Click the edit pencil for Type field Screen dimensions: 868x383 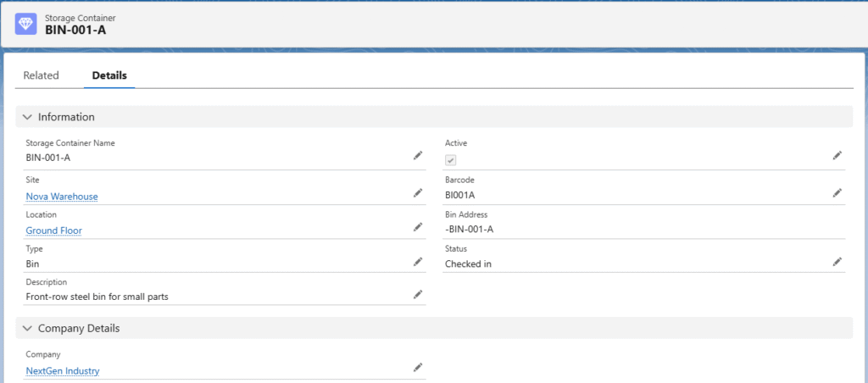coord(417,262)
